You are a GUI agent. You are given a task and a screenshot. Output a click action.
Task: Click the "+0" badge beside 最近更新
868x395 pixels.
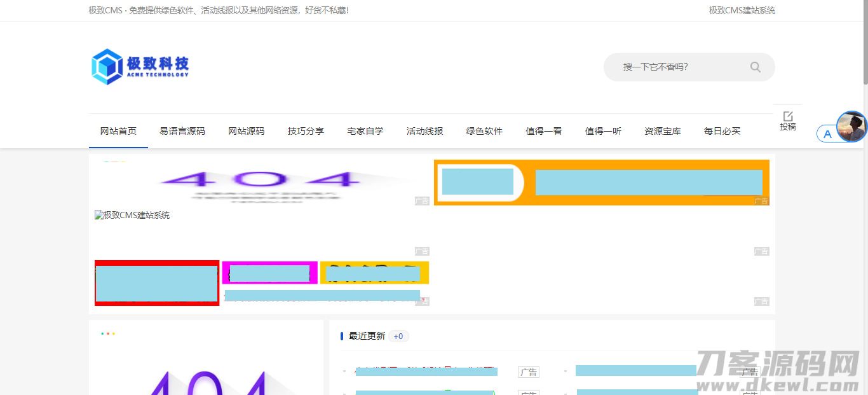[398, 336]
